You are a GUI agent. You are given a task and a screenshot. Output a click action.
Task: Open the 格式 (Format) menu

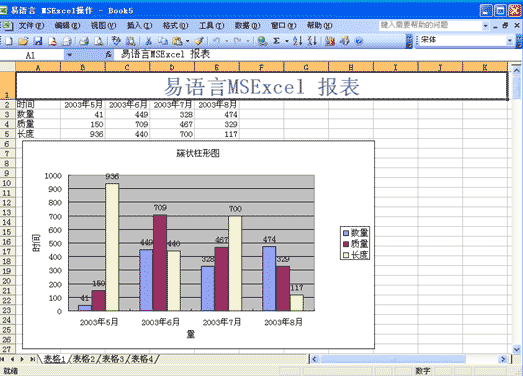pos(175,25)
